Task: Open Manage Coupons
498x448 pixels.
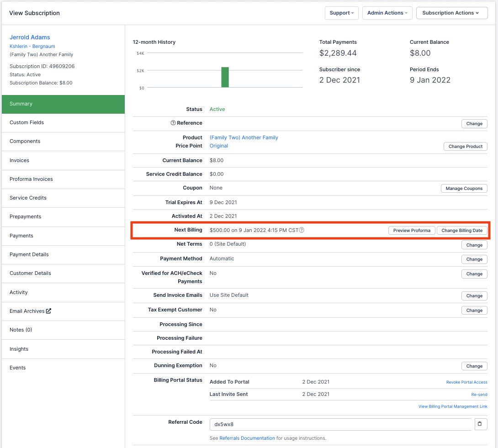Action: point(464,189)
